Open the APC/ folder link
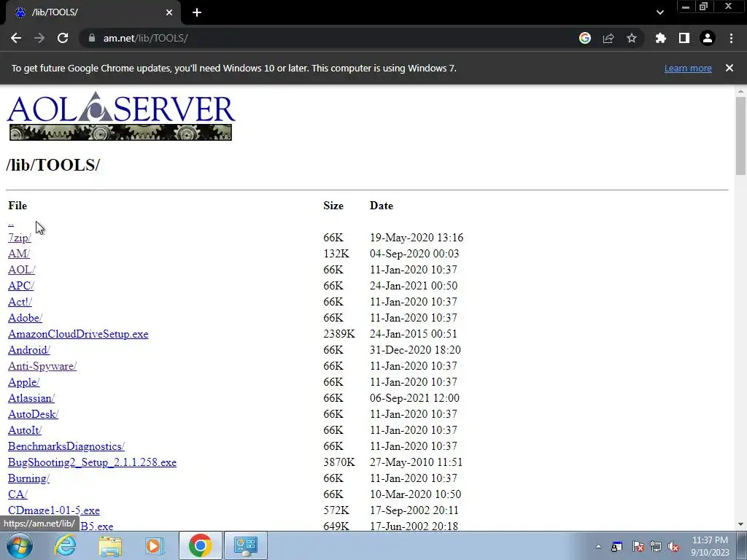747x560 pixels. point(21,286)
